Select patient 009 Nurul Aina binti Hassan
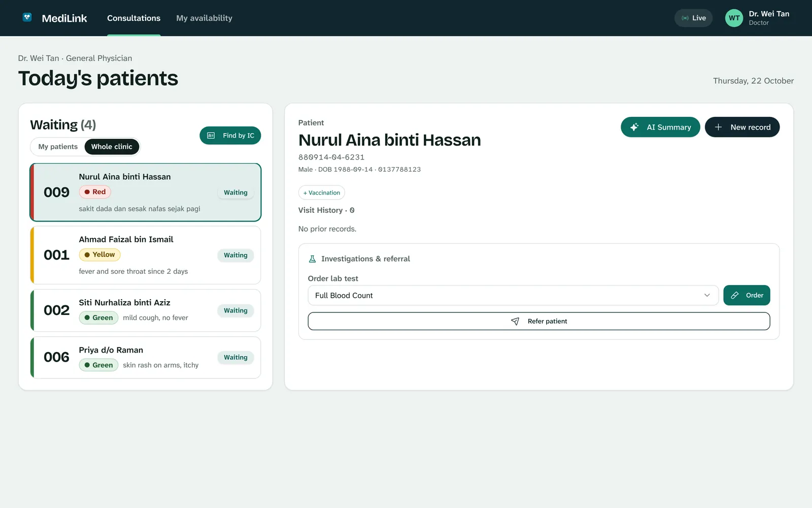Viewport: 812px width, 508px height. click(146, 193)
